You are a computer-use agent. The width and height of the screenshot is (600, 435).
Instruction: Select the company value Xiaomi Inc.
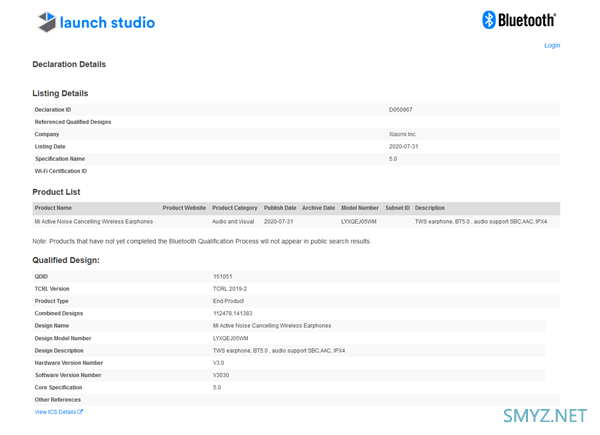[x=402, y=134]
